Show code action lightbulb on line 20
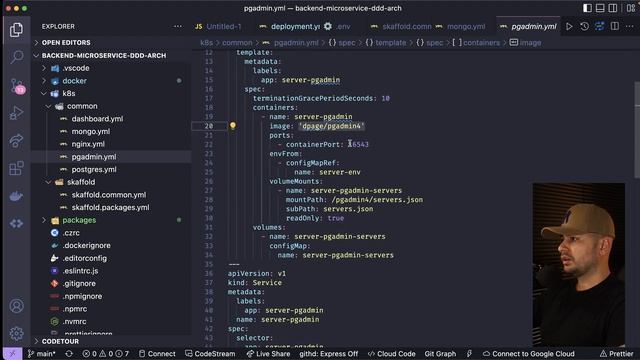This screenshot has width=640, height=360. click(233, 126)
